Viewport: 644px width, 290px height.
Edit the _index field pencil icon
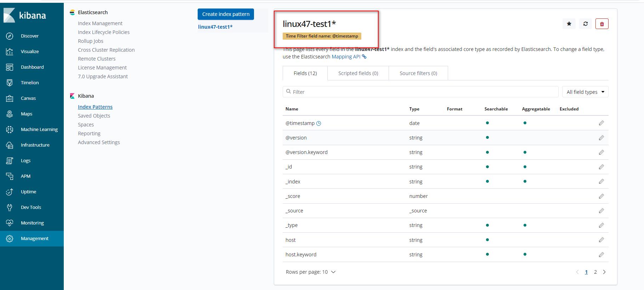(x=601, y=182)
